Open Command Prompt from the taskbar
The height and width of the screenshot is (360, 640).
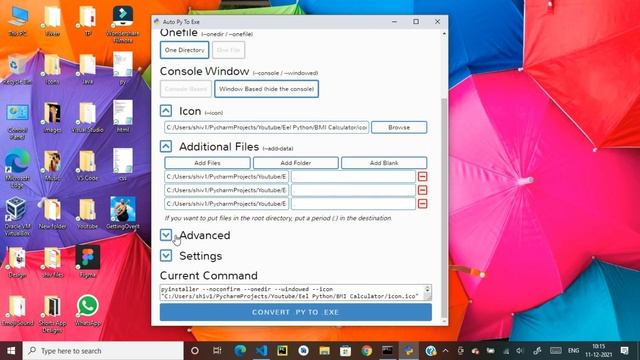pyautogui.click(x=387, y=351)
